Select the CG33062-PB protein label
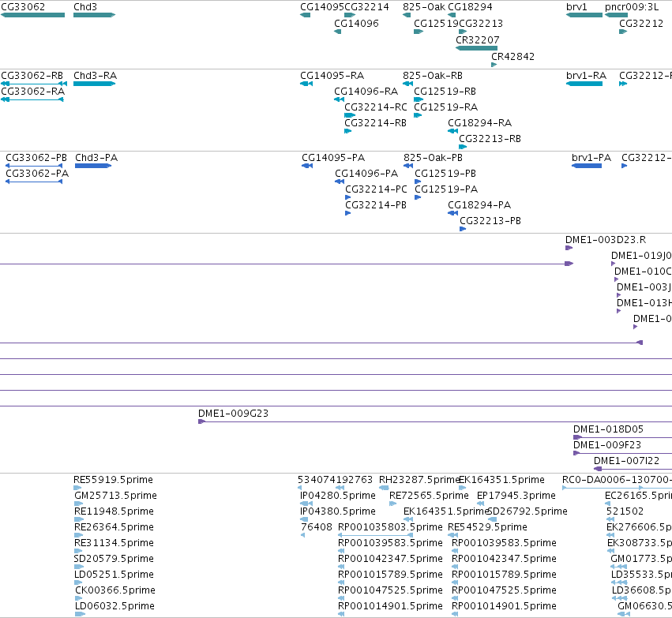This screenshot has height=618, width=672. pos(36,158)
